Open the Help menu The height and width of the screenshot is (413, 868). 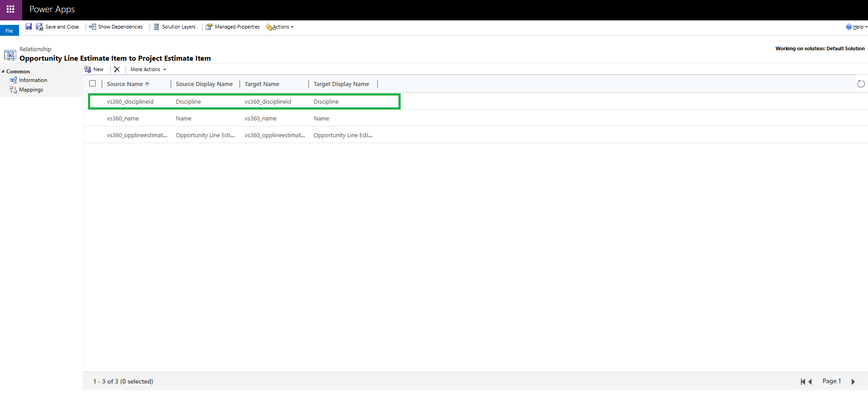coord(856,27)
